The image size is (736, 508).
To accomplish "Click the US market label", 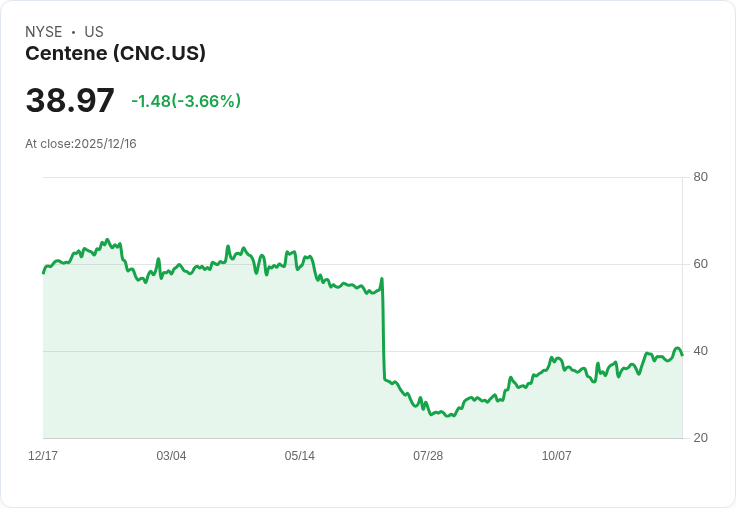I will click(94, 32).
